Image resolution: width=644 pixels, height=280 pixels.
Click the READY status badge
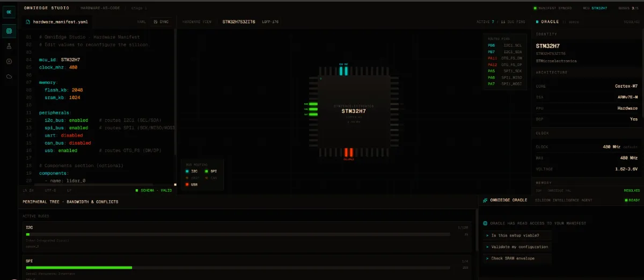[x=631, y=200]
